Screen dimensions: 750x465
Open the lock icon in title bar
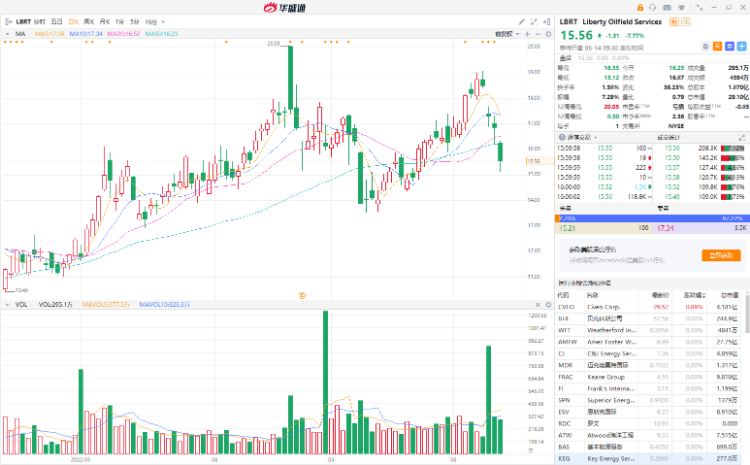640,8
